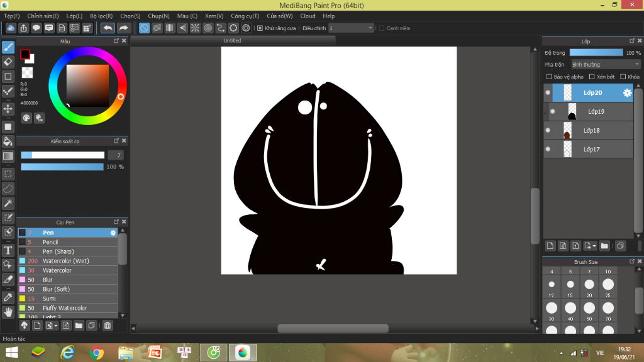Open the Tệp(F) menu
644x362 pixels.
tap(12, 16)
